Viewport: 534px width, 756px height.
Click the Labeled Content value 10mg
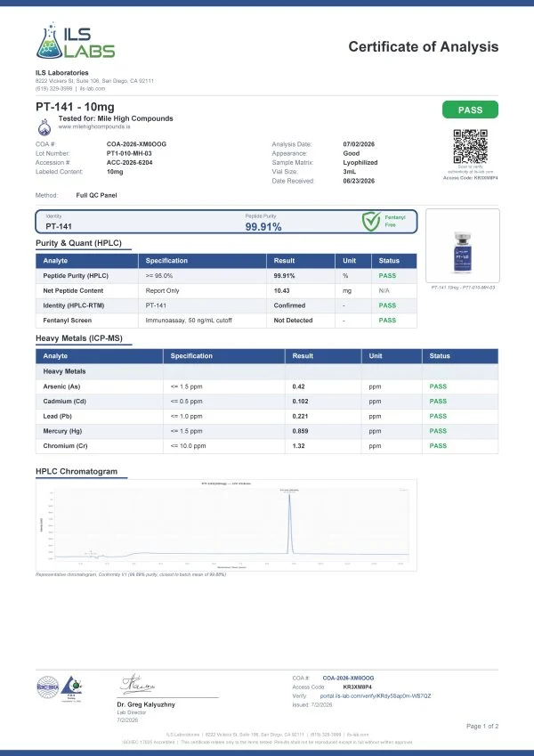coord(115,172)
